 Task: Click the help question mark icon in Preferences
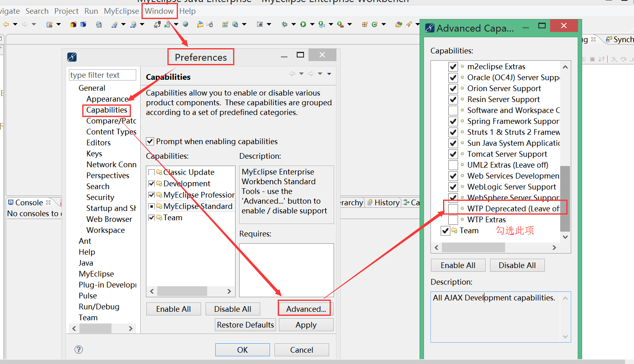pyautogui.click(x=79, y=349)
